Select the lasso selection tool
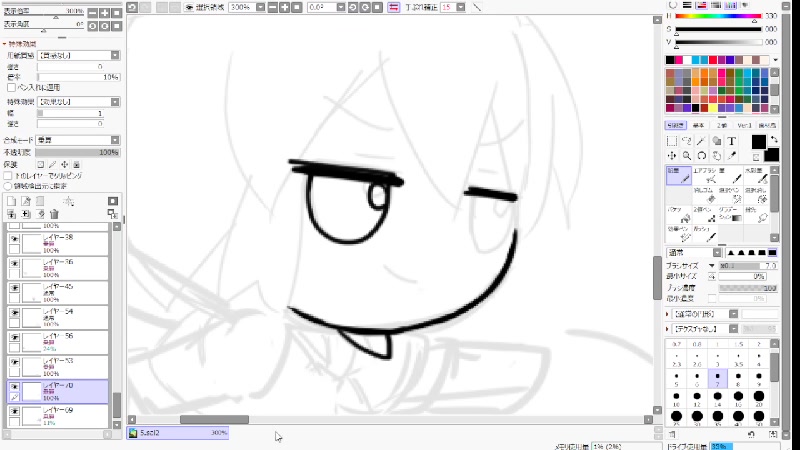The image size is (800, 450). 687,142
